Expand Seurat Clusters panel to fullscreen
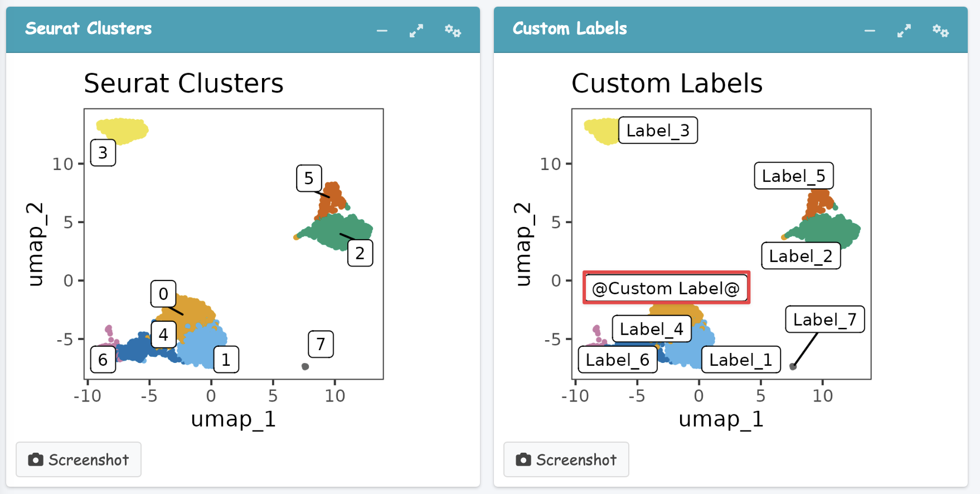The image size is (980, 494). [416, 31]
